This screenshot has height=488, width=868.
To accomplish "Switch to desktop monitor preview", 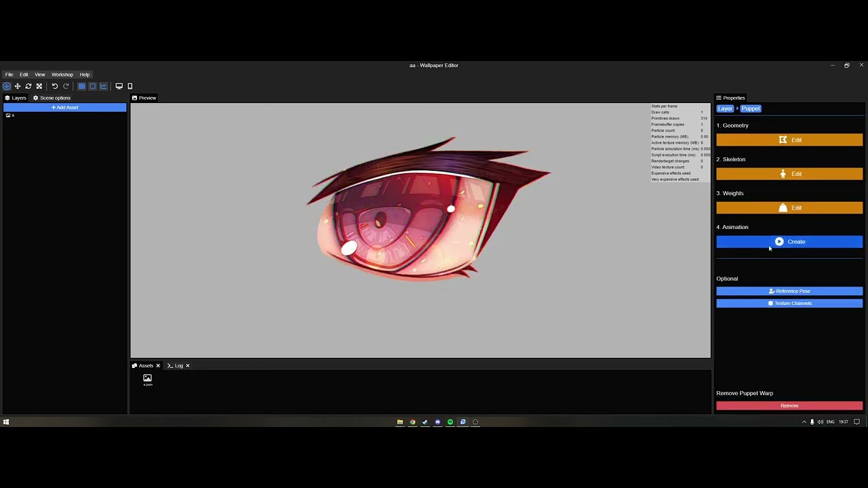I will pyautogui.click(x=119, y=86).
